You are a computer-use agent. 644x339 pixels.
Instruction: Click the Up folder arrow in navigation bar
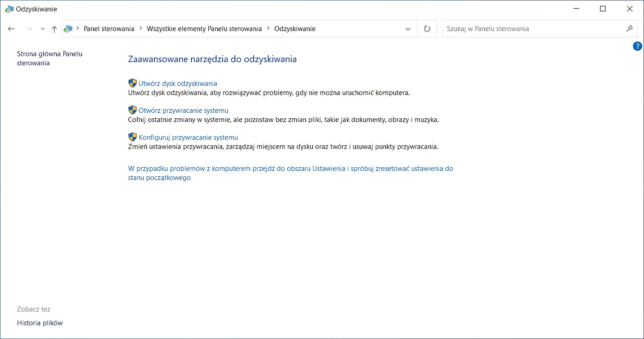tap(54, 29)
